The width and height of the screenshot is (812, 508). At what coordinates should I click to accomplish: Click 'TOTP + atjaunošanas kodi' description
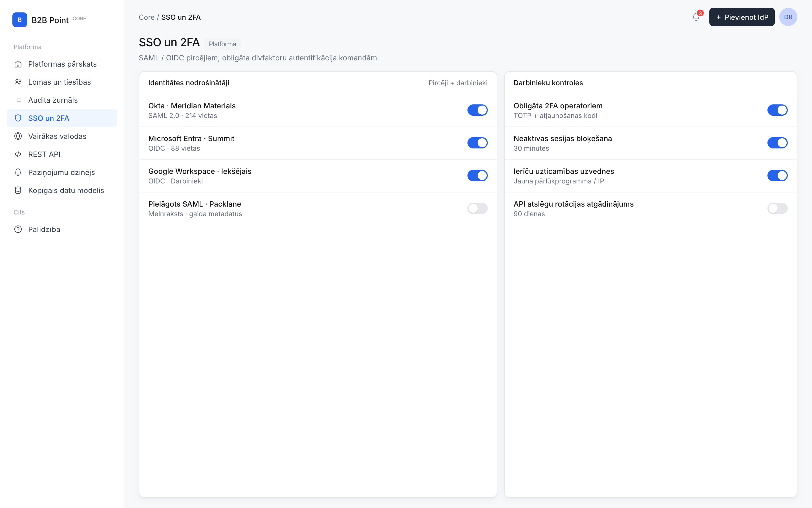pos(555,116)
